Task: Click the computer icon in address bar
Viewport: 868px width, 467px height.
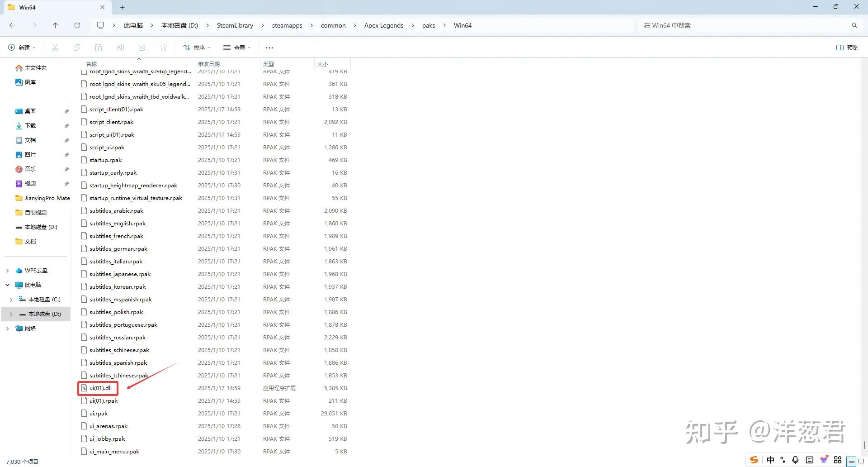Action: [x=100, y=25]
